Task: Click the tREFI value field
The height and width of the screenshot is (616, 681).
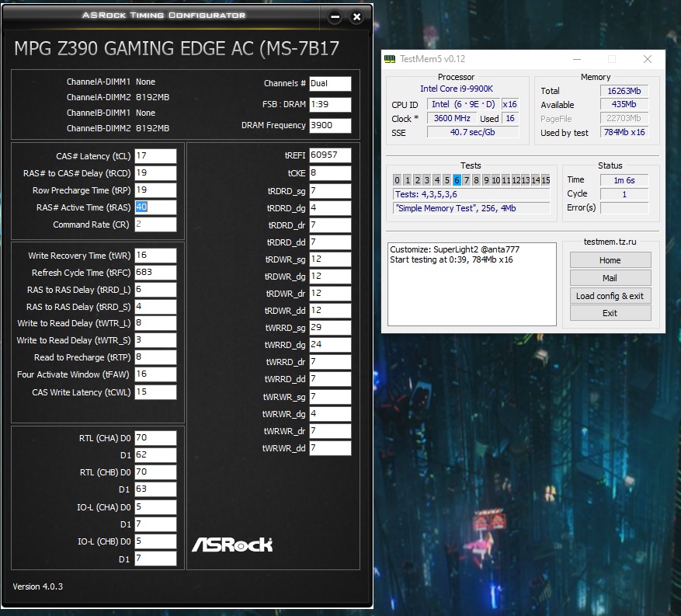Action: [330, 155]
